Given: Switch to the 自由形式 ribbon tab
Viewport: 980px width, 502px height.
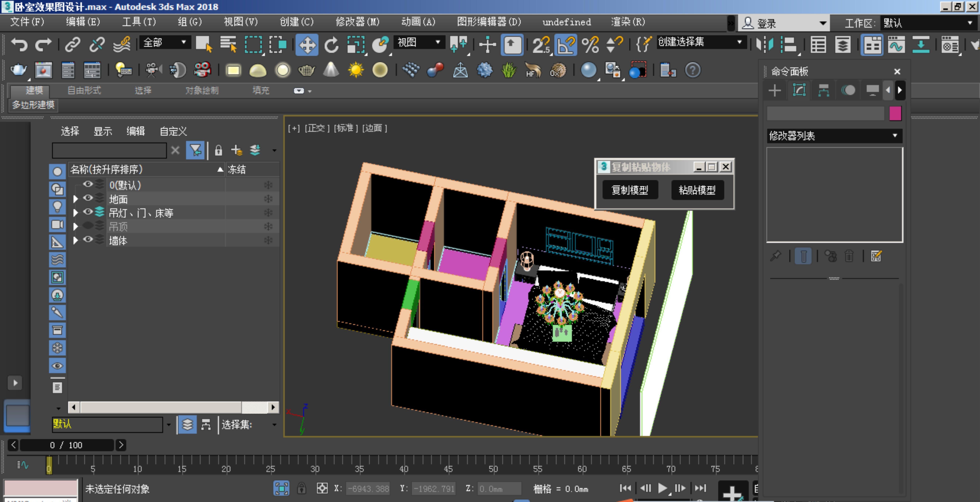Looking at the screenshot, I should click(84, 90).
